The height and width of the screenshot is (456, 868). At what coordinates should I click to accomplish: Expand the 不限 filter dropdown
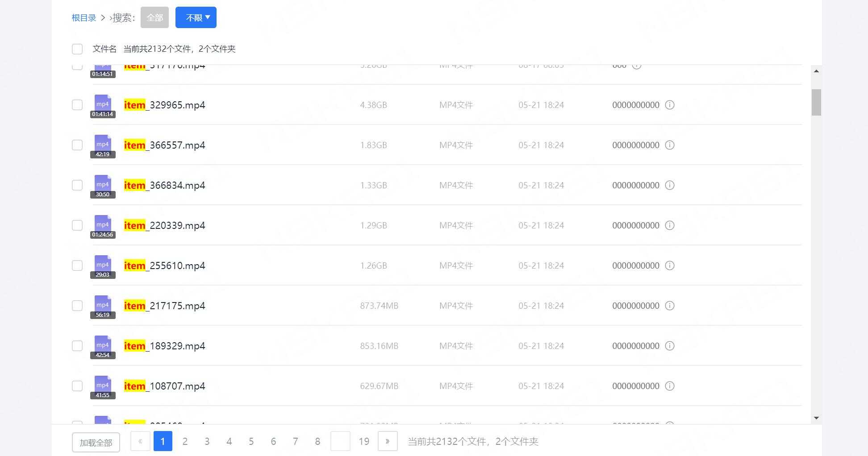pyautogui.click(x=196, y=17)
